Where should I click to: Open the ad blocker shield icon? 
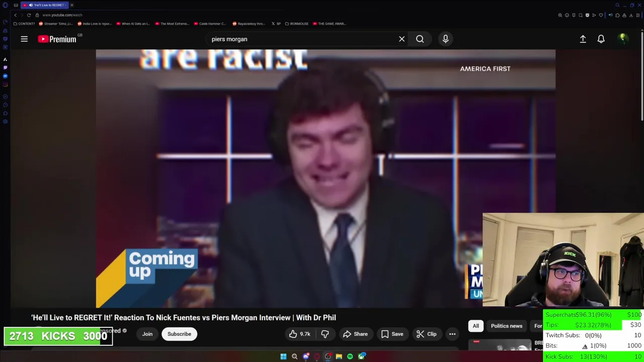tap(587, 15)
